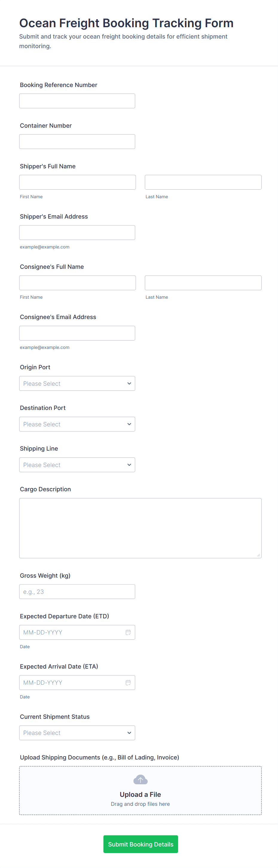Open the Shipping Line dropdown

coord(77,465)
